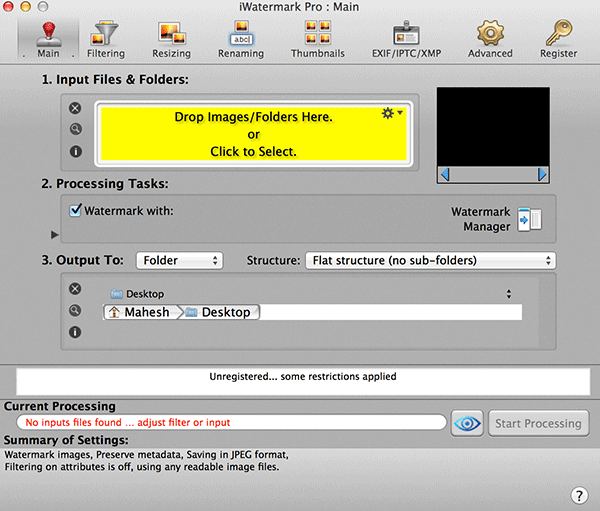Reveal input files with magnifier icon
This screenshot has height=511, width=600.
(x=75, y=129)
